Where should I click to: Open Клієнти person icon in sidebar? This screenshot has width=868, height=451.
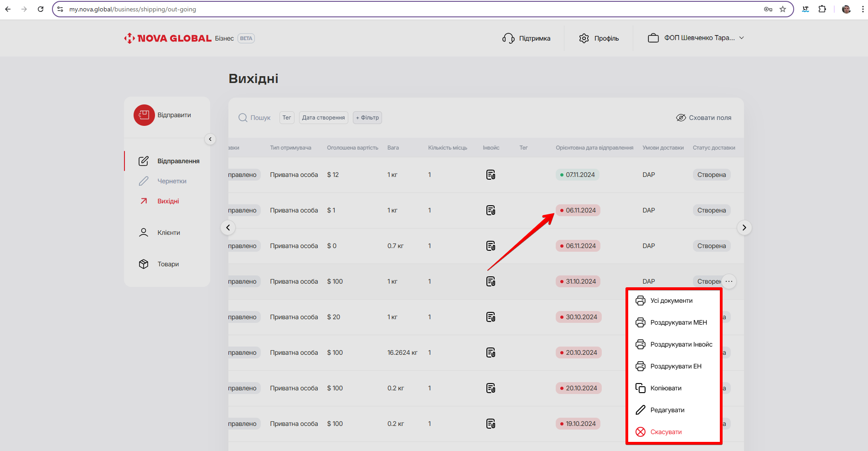pos(144,233)
